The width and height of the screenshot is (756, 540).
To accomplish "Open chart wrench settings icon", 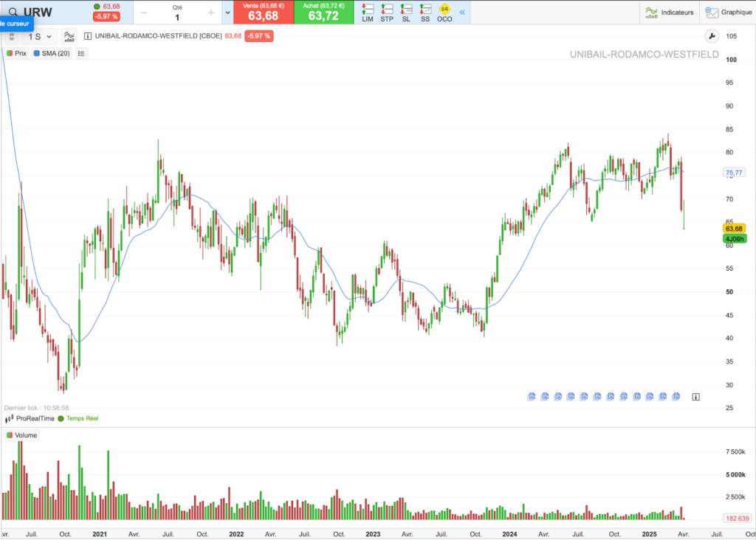I will (x=712, y=36).
